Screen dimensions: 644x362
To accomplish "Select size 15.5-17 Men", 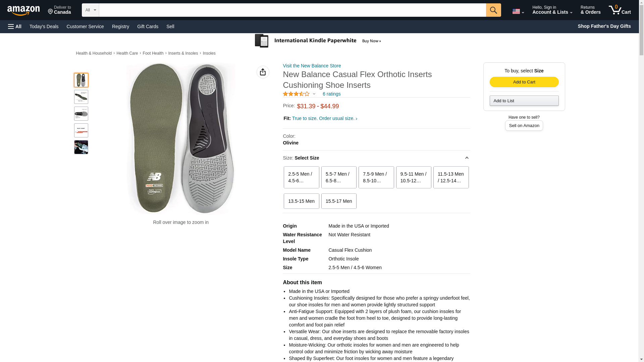I will click(x=338, y=201).
